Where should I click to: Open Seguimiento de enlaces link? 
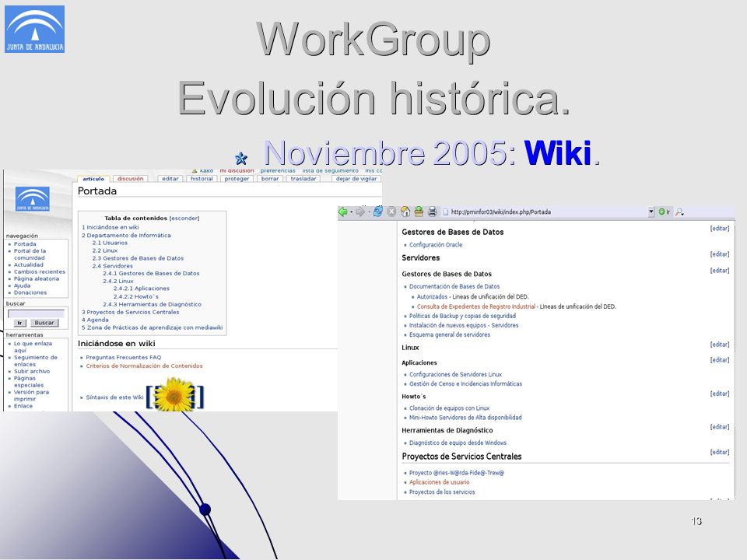click(35, 360)
